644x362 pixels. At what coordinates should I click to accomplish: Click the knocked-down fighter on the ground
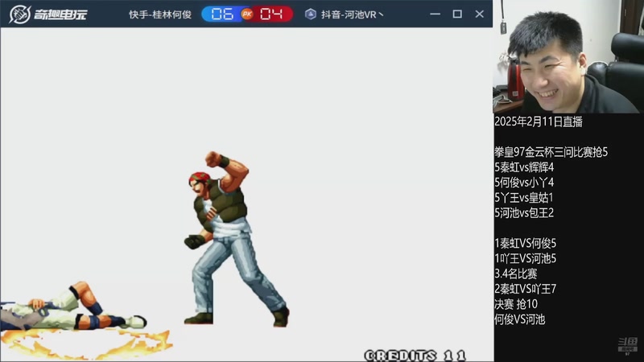click(x=73, y=307)
